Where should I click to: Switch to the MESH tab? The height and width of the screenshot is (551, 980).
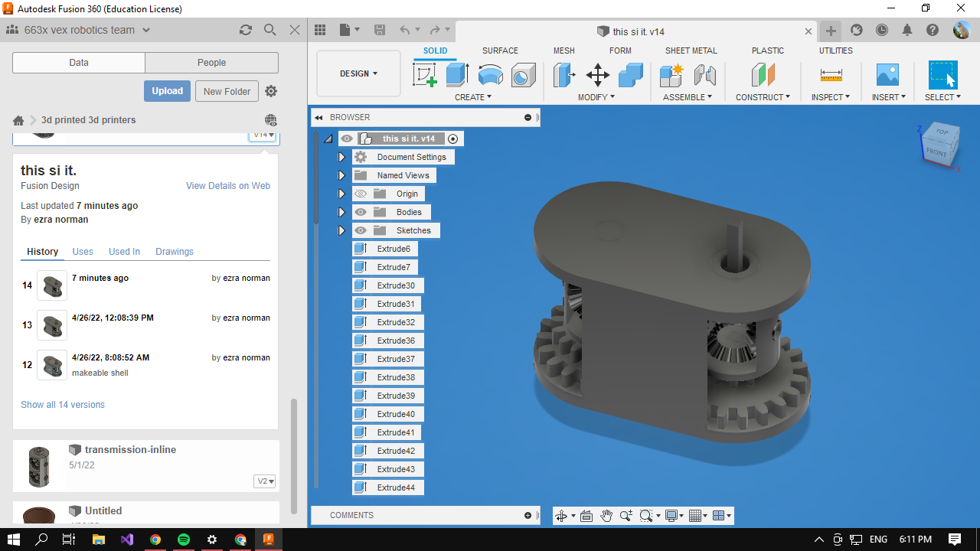[x=564, y=51]
